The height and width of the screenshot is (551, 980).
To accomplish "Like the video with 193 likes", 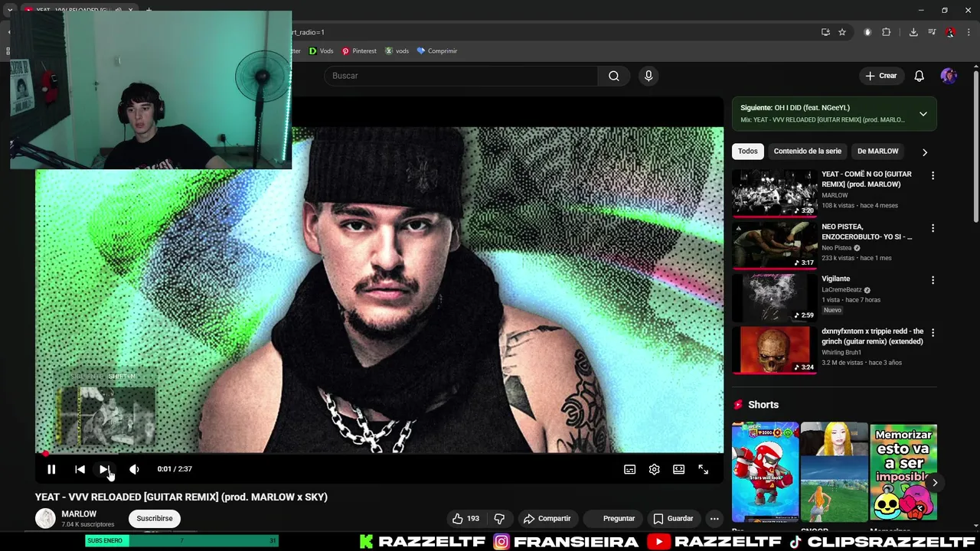I will click(x=465, y=519).
